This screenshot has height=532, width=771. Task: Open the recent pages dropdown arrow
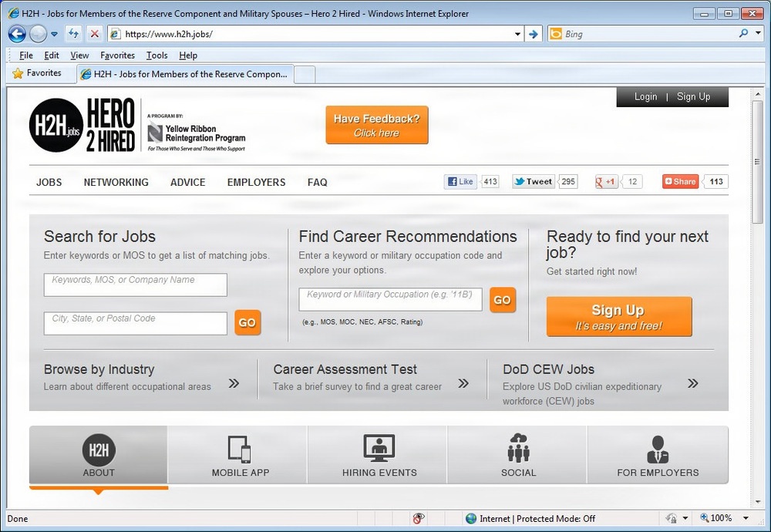coord(54,35)
